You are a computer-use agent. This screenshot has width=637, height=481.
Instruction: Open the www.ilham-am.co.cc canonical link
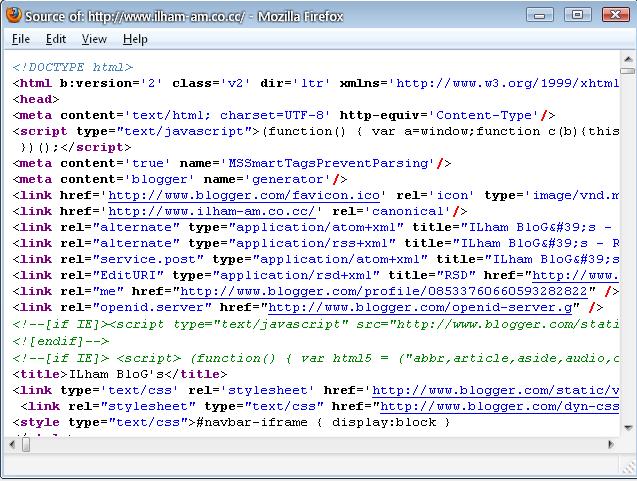(x=212, y=211)
